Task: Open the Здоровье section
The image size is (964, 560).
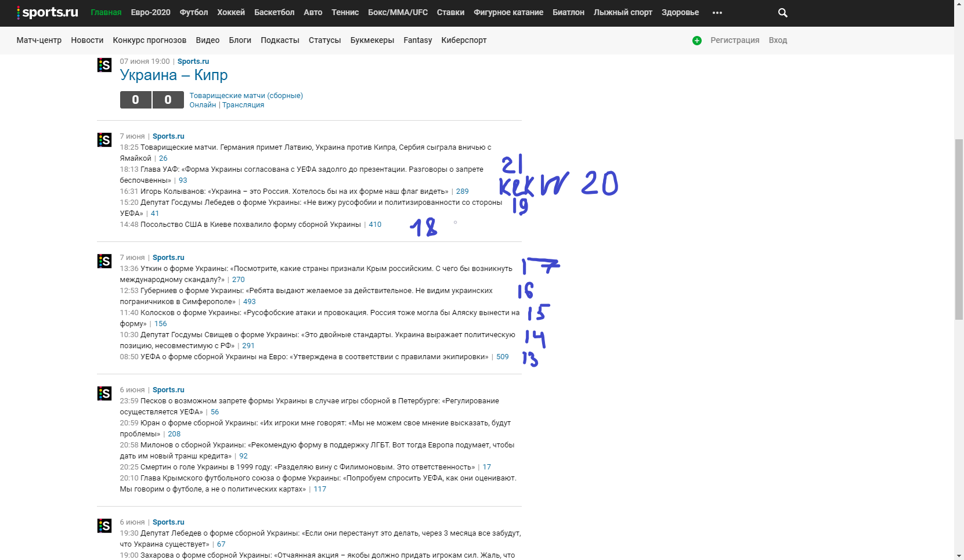Action: [680, 12]
